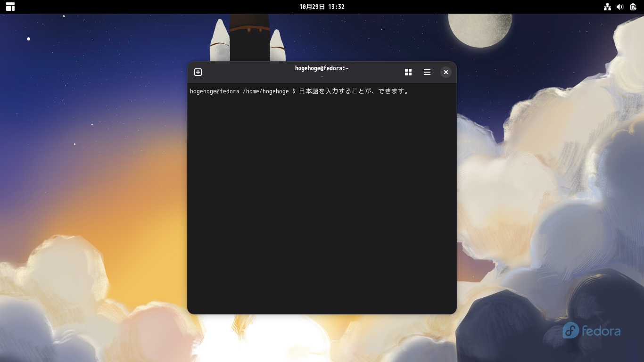Click the dollar sign prompt symbol
Viewport: 644px width, 362px height.
click(292, 91)
